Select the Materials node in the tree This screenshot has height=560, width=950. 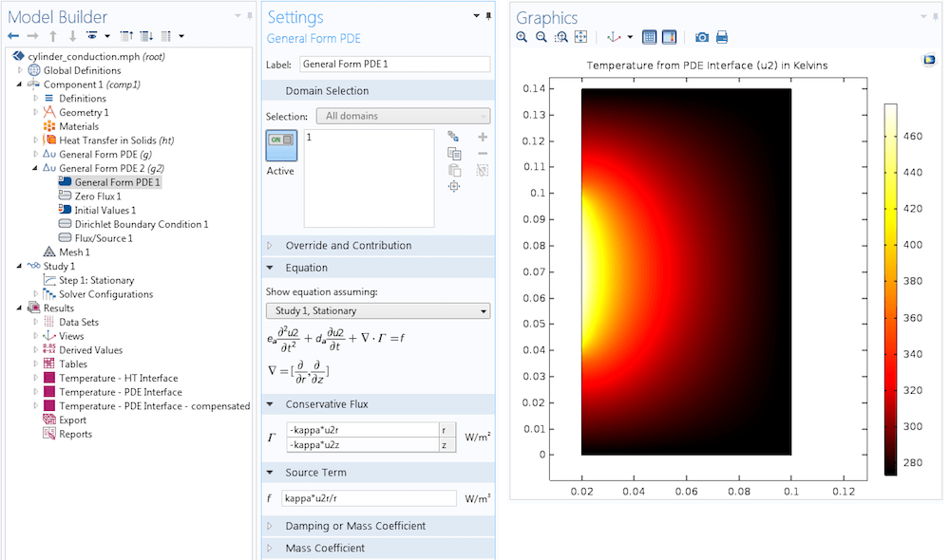tap(78, 126)
